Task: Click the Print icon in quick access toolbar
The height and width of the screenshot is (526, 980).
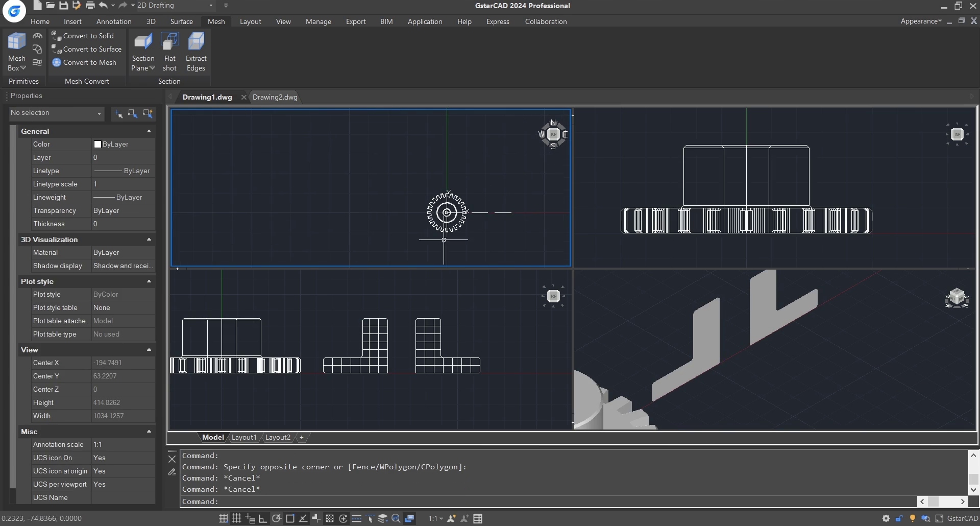Action: (90, 6)
